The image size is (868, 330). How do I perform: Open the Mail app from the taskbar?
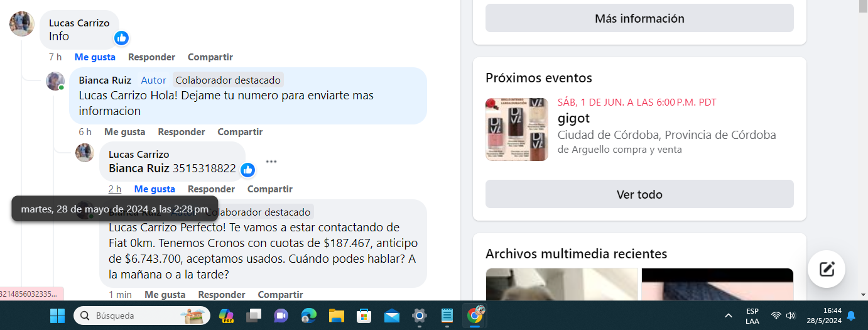[x=392, y=316]
